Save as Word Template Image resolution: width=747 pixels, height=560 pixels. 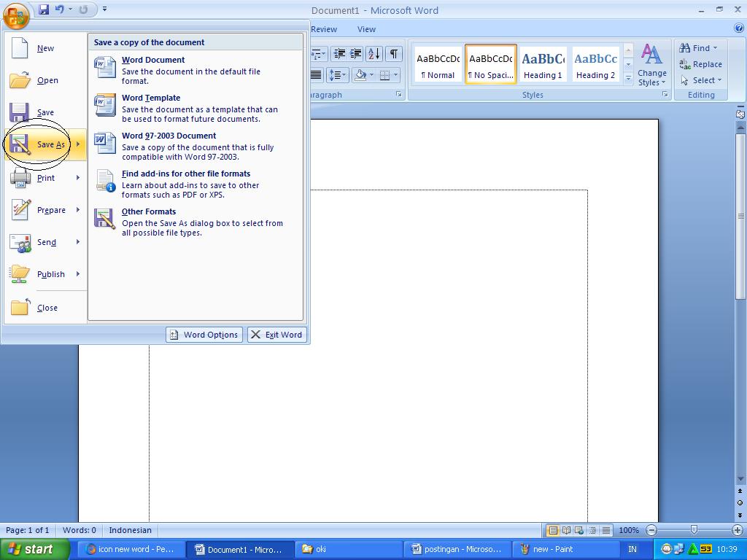(x=195, y=108)
